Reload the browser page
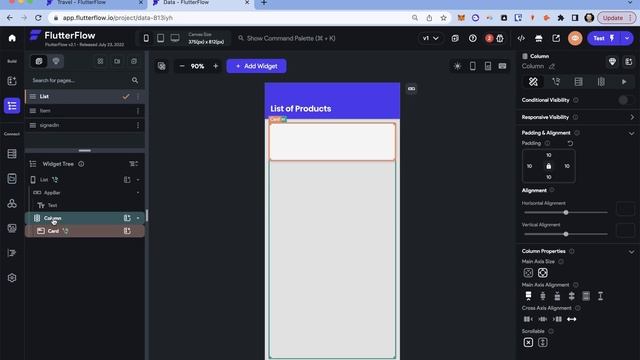640x360 pixels. click(x=38, y=18)
